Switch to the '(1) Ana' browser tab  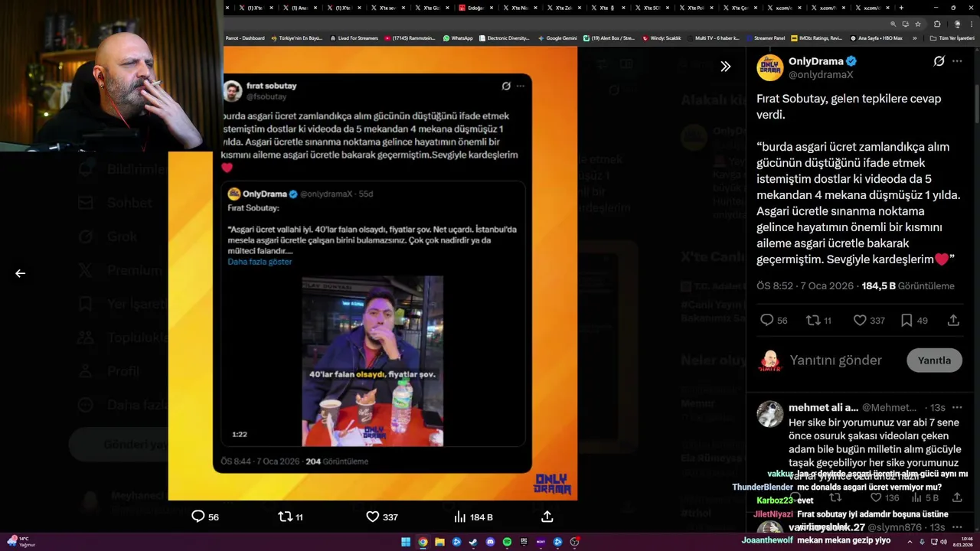click(299, 8)
